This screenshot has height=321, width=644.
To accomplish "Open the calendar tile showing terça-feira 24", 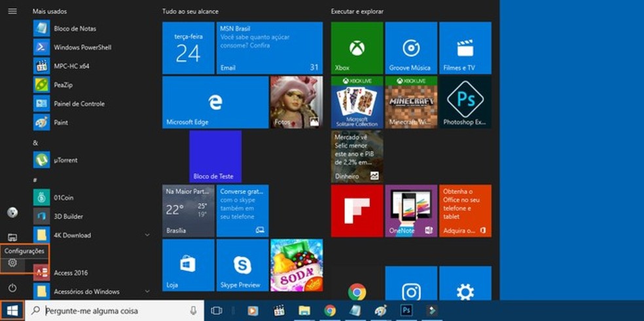I will pyautogui.click(x=188, y=48).
